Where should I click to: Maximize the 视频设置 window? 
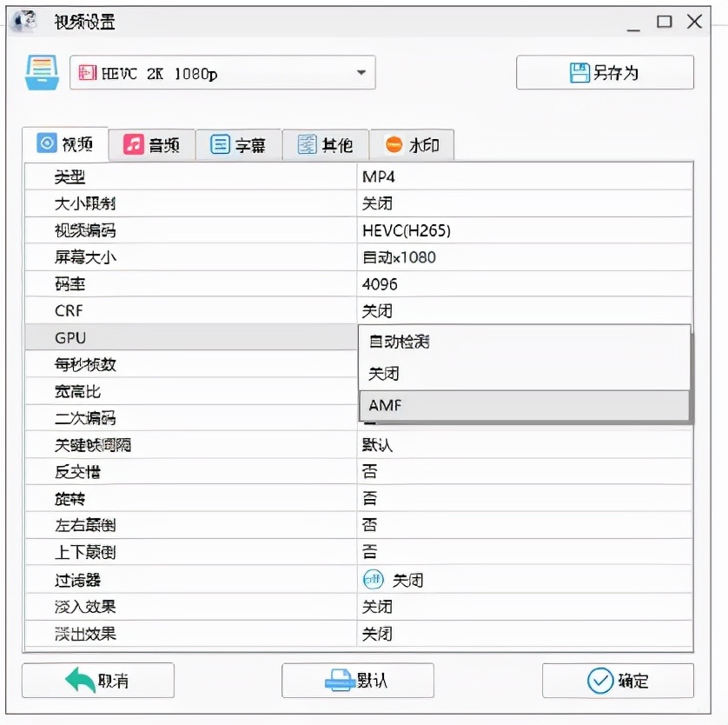(x=664, y=22)
